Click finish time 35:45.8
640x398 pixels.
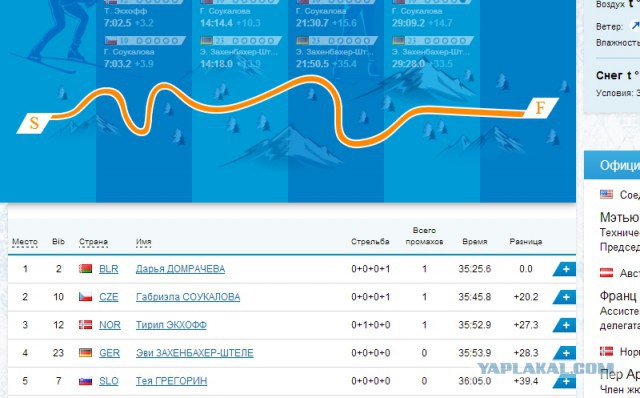pos(475,297)
